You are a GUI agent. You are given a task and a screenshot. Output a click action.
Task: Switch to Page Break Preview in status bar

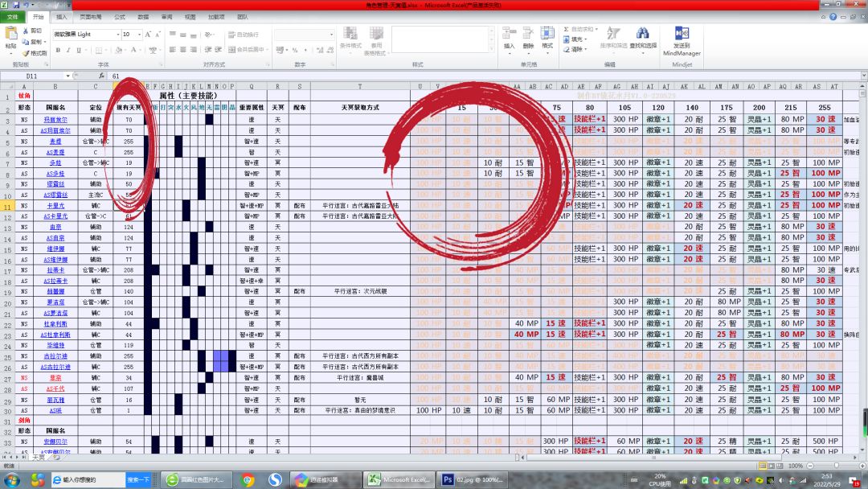[780, 466]
